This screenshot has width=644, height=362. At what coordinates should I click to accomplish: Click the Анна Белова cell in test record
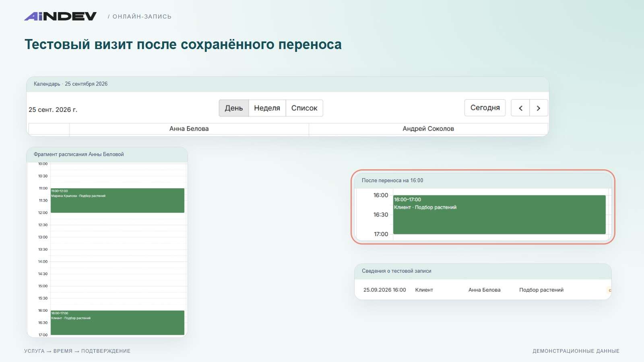tap(484, 290)
